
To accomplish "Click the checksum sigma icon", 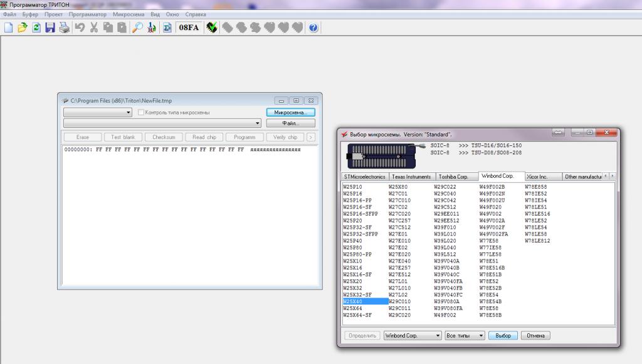I will (167, 28).
